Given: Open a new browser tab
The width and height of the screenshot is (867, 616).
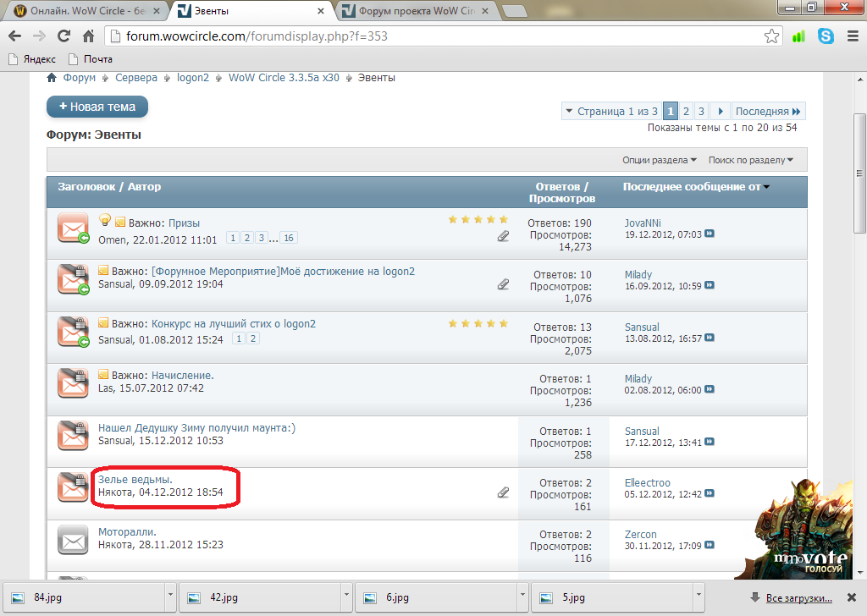Looking at the screenshot, I should (x=514, y=11).
